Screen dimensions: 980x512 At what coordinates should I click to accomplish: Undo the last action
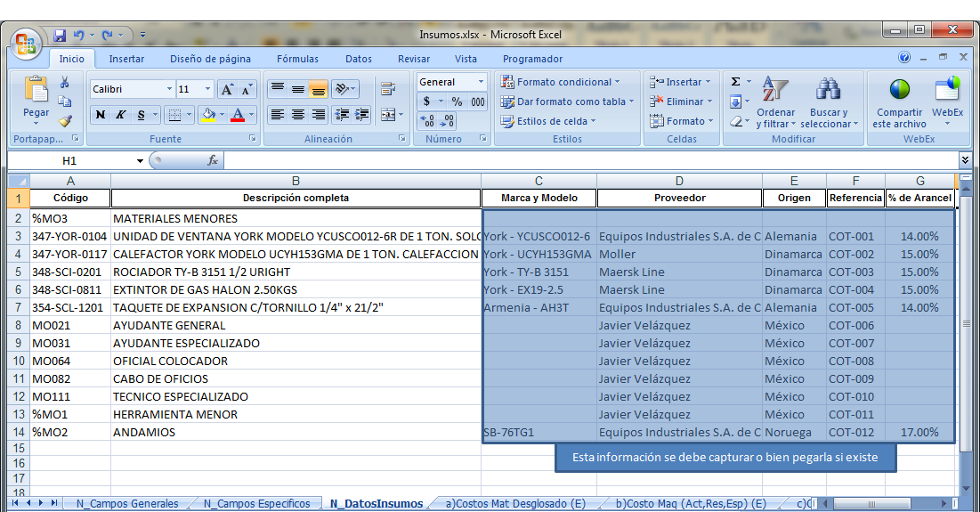[x=78, y=36]
